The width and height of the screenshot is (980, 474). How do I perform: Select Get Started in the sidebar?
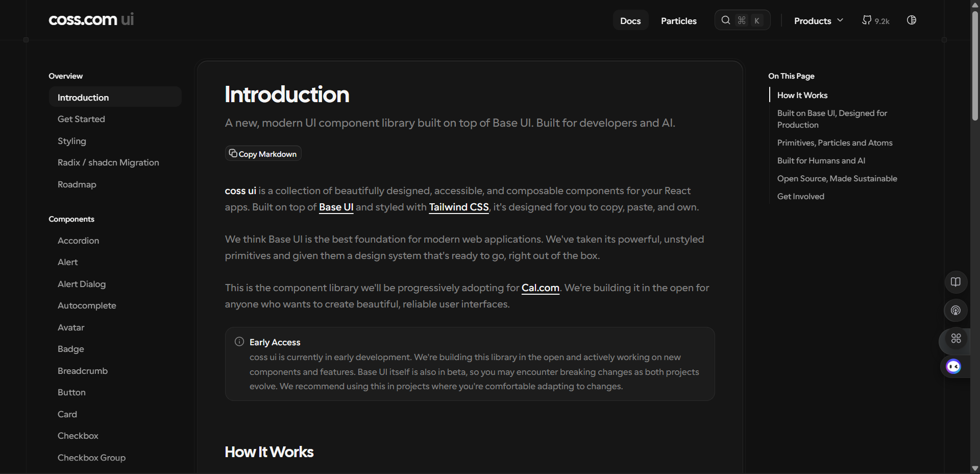pos(81,119)
